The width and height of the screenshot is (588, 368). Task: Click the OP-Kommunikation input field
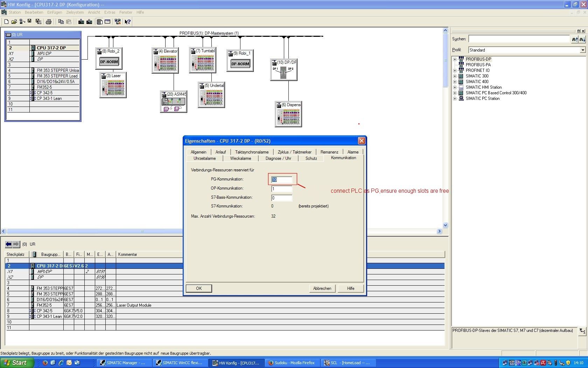coord(282,189)
